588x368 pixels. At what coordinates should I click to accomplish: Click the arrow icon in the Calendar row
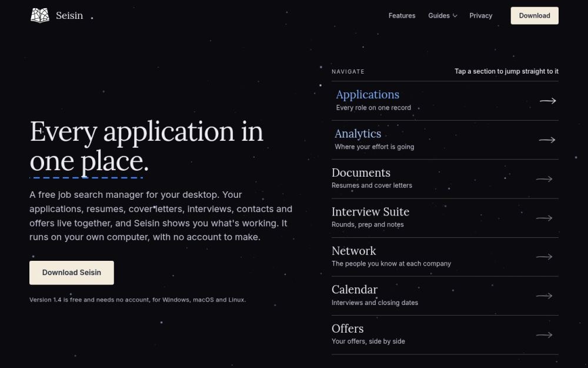tap(544, 296)
